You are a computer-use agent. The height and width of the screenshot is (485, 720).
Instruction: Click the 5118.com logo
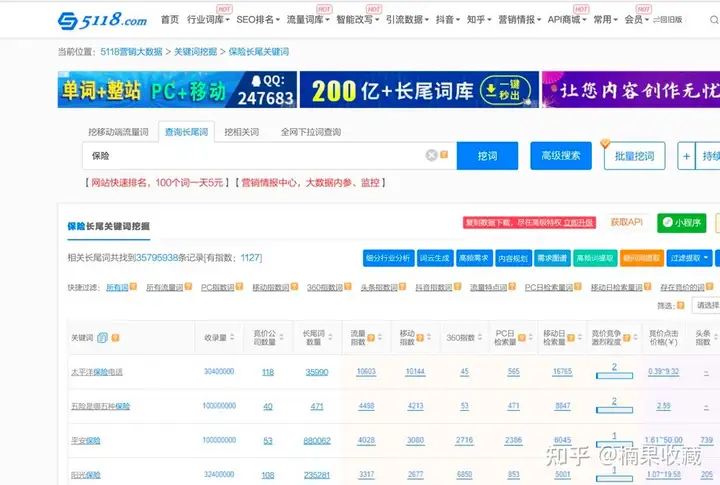tap(102, 20)
